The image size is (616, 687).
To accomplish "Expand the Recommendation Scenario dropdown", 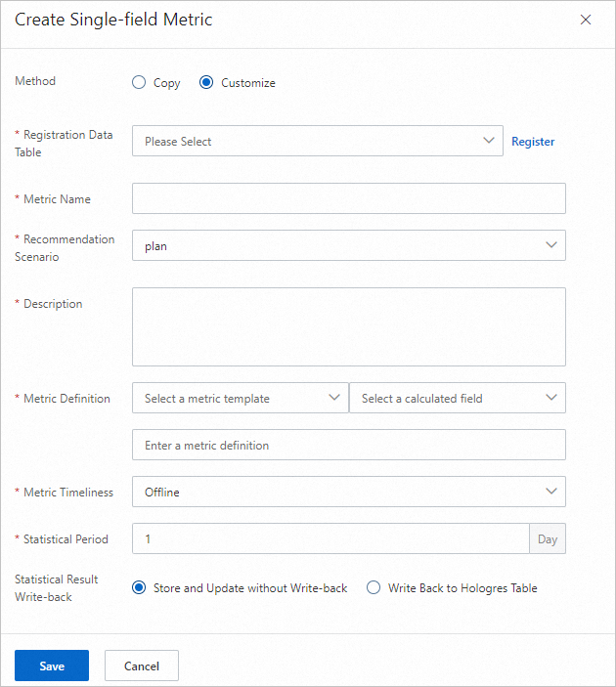I will coord(348,246).
